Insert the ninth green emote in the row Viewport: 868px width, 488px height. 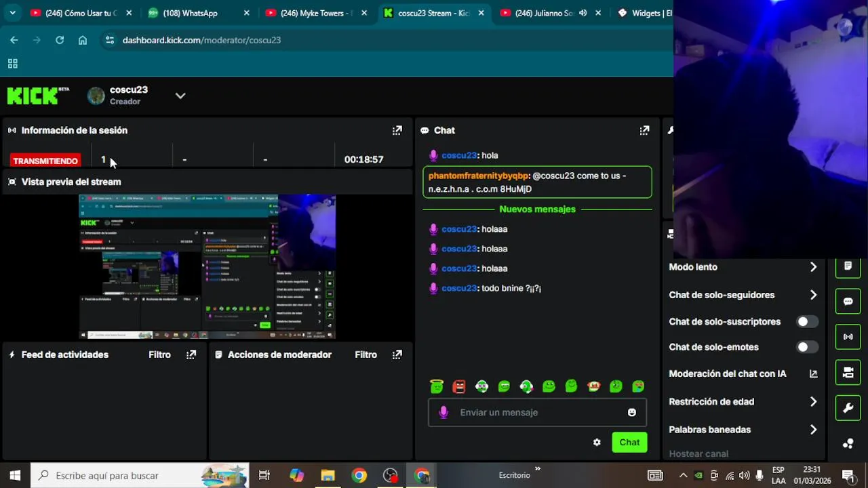point(616,386)
